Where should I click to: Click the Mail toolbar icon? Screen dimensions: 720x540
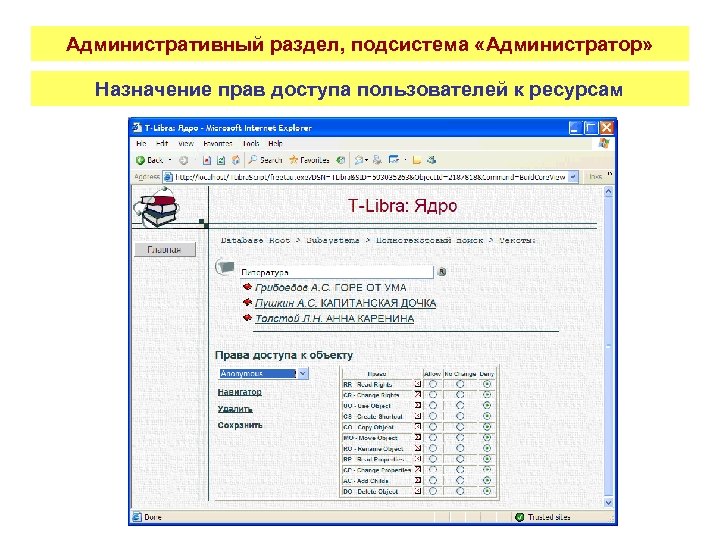click(x=359, y=160)
